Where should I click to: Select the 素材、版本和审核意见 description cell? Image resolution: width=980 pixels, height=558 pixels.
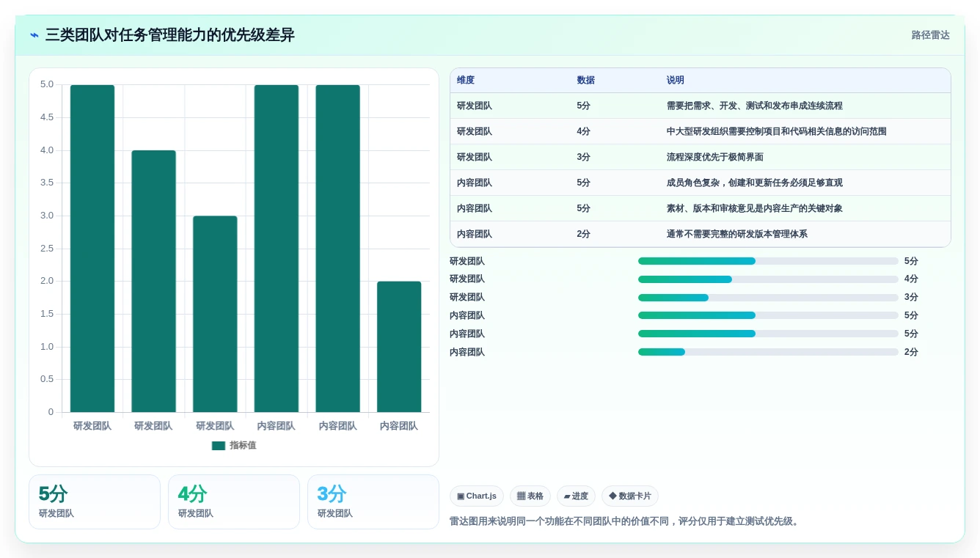point(755,208)
